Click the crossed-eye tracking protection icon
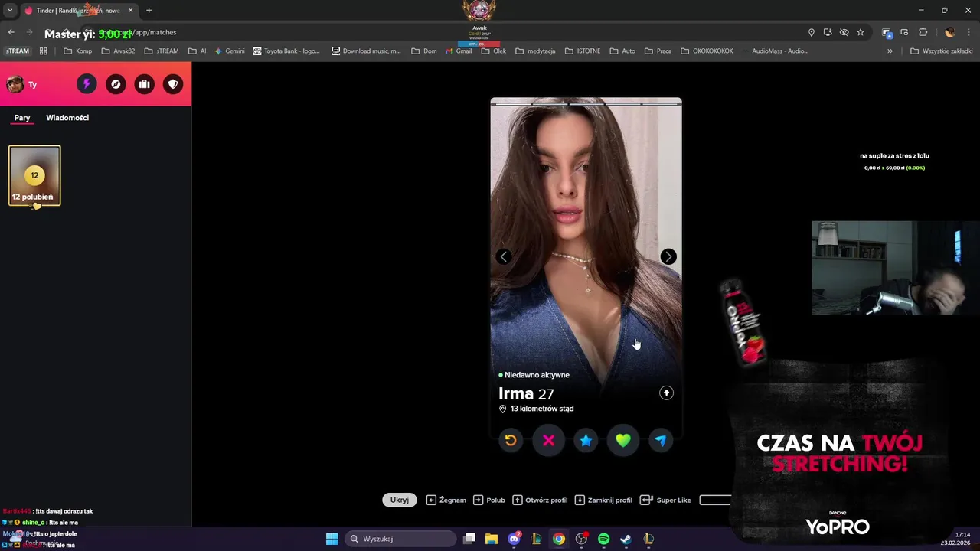This screenshot has width=980, height=551. coord(844,32)
